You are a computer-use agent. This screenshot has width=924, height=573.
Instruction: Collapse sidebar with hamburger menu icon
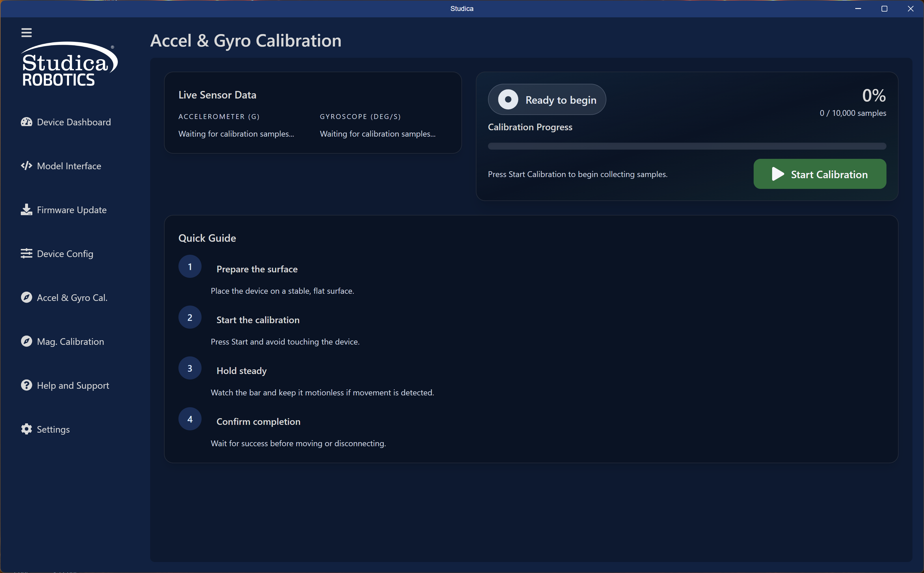coord(26,33)
